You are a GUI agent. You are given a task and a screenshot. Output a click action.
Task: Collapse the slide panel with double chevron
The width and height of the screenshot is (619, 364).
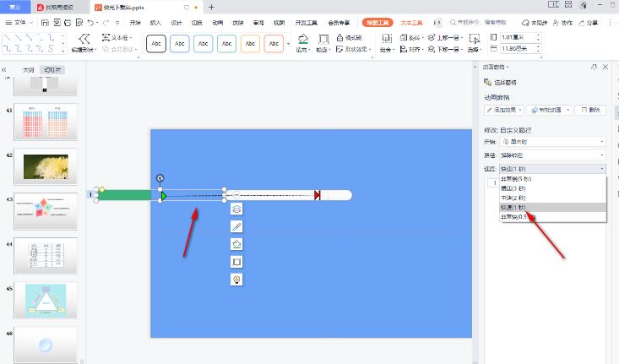click(5, 70)
